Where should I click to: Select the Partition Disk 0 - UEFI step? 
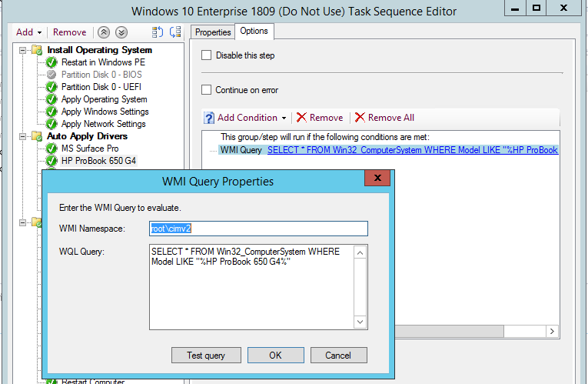[101, 87]
